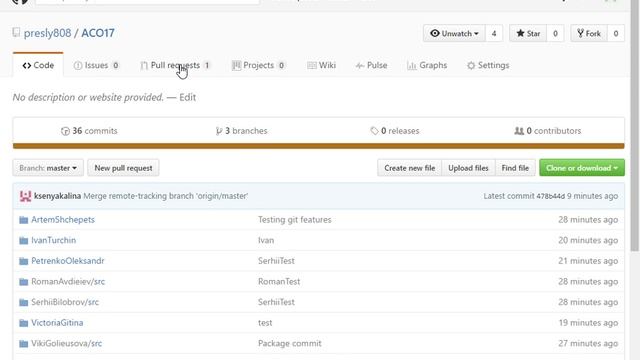The height and width of the screenshot is (360, 640).
Task: Open the PetrenkoOleksandr folder
Action: pos(68,261)
